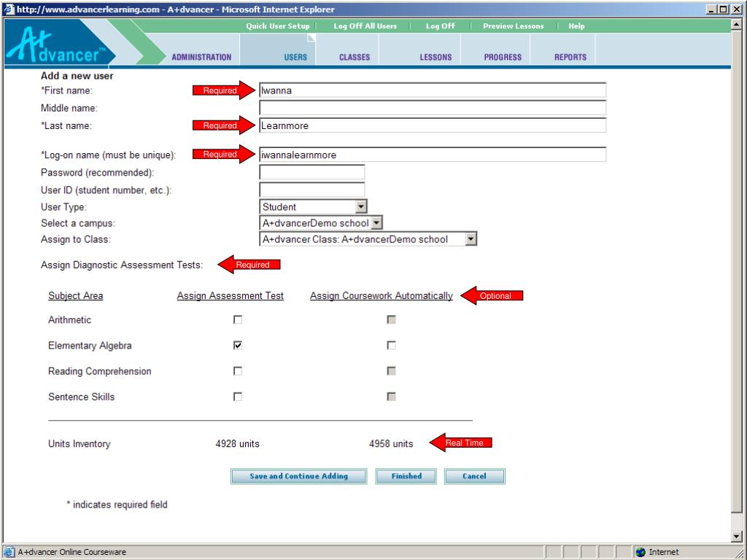Image resolution: width=747 pixels, height=560 pixels.
Task: Toggle Sentence Skills automatic coursework checkbox
Action: click(391, 397)
